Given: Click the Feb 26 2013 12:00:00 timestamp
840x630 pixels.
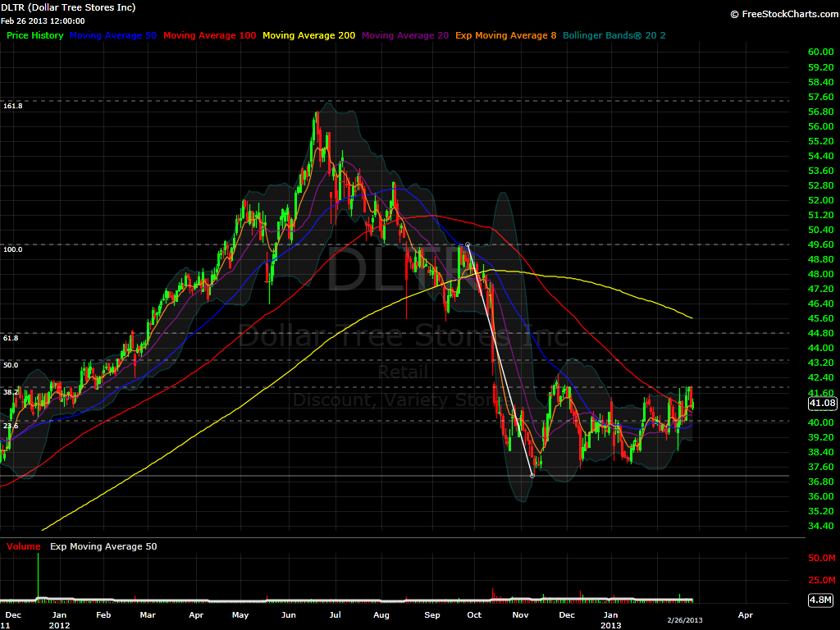Looking at the screenshot, I should [x=43, y=21].
